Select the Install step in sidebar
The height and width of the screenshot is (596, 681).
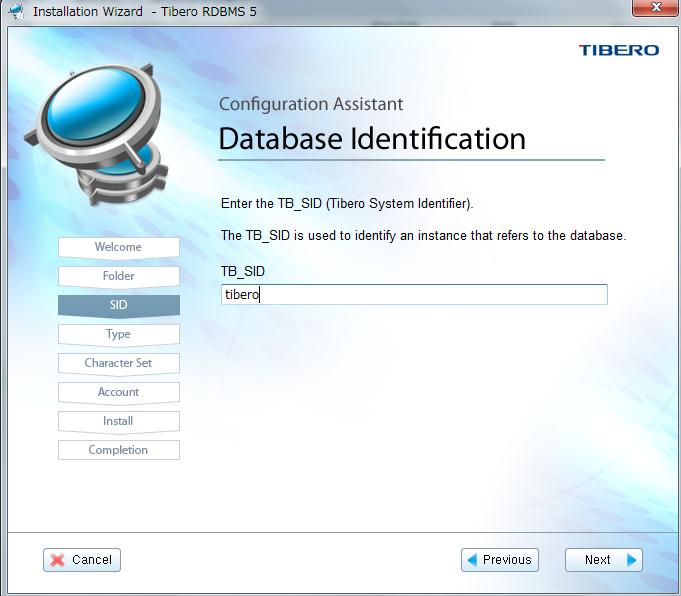(x=119, y=421)
